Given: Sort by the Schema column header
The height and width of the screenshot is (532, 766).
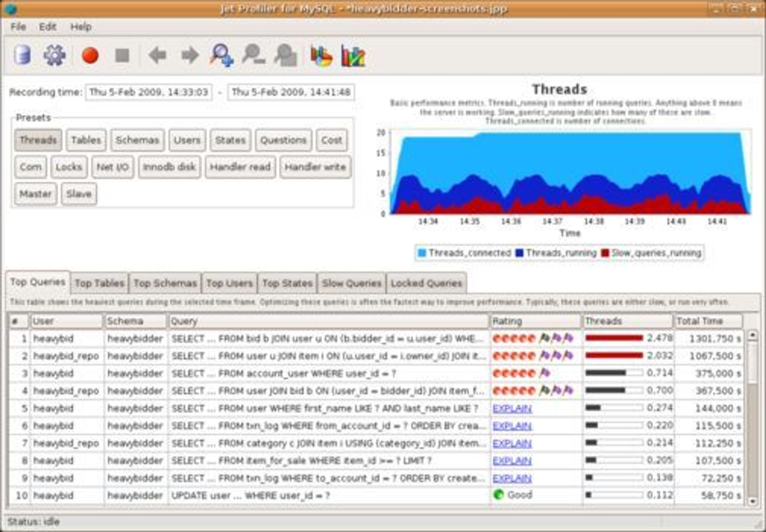Looking at the screenshot, I should [136, 321].
